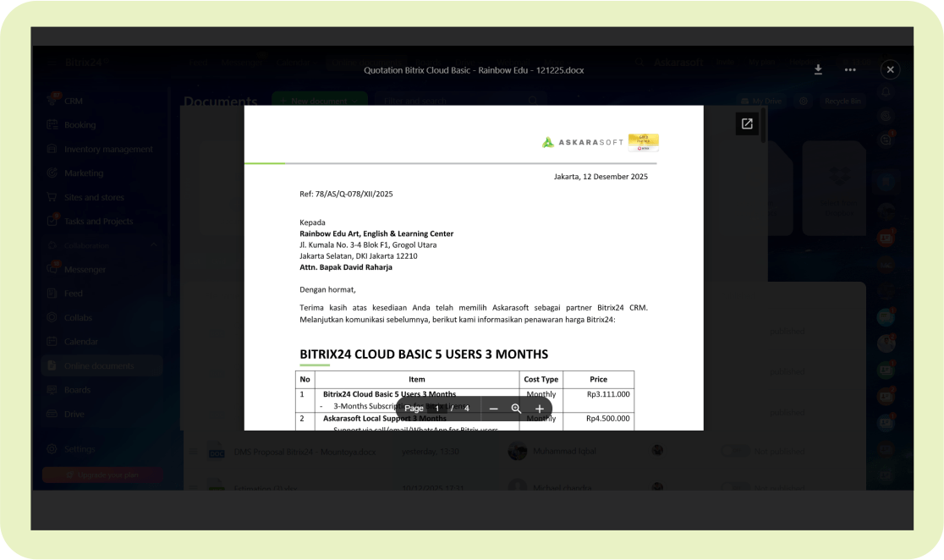Zoom out the document preview

tap(494, 409)
